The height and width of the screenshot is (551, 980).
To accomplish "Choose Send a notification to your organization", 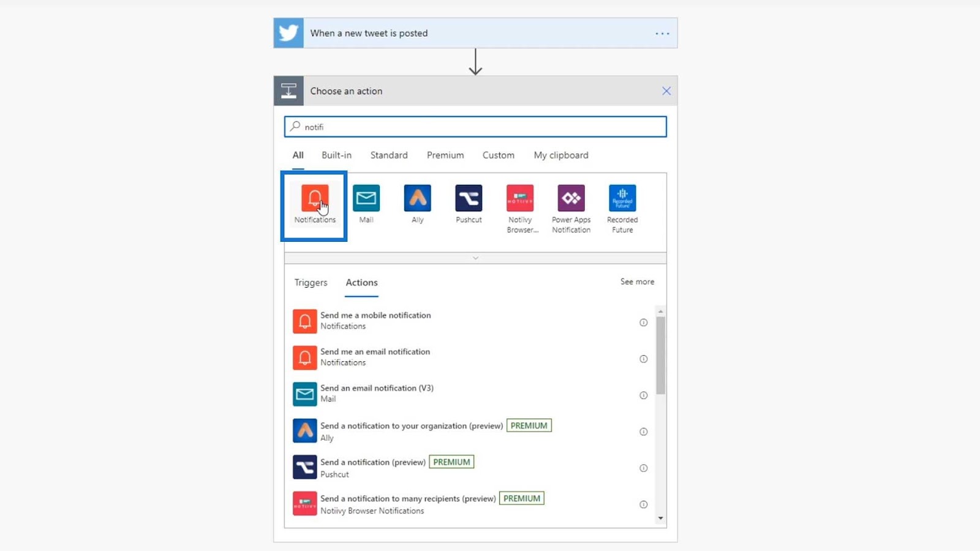I will point(470,431).
